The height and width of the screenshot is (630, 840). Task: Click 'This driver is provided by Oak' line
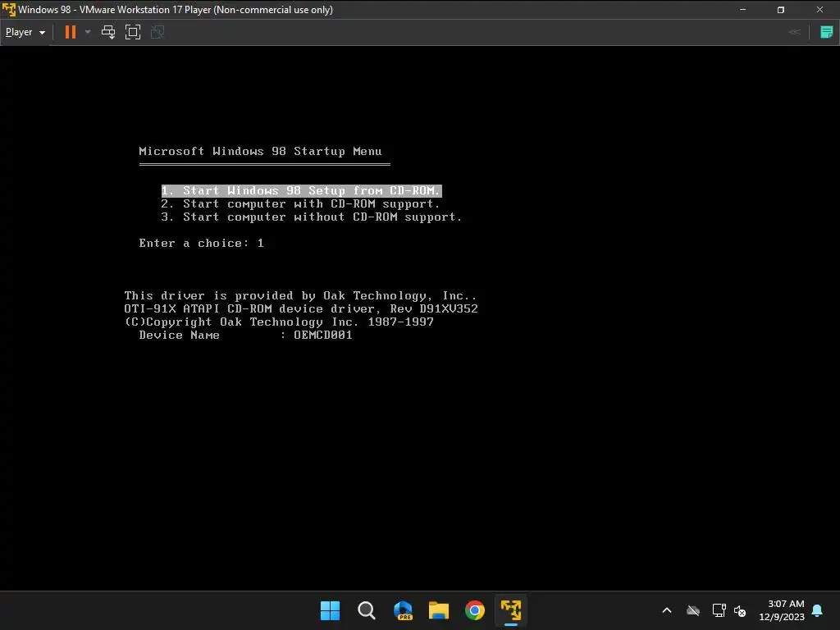point(300,295)
